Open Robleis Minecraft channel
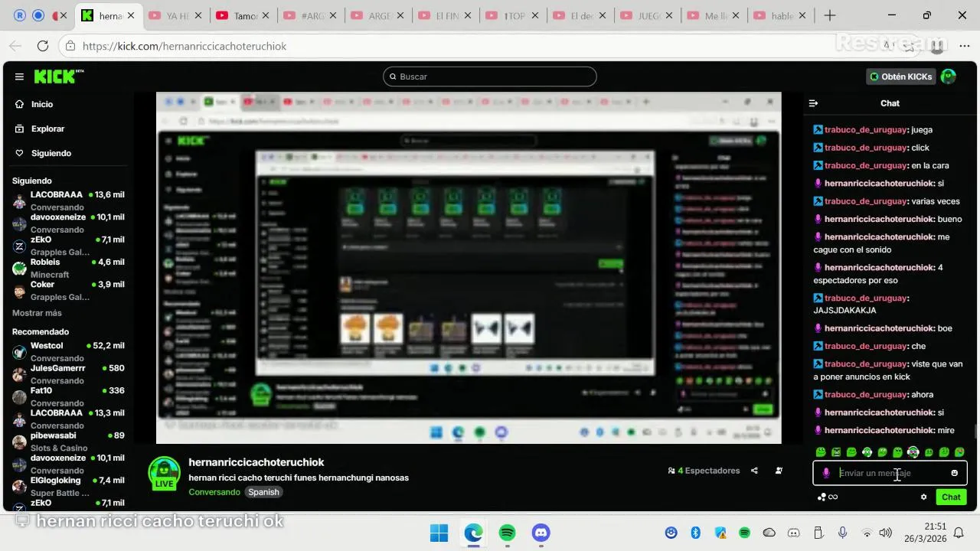 (68, 268)
